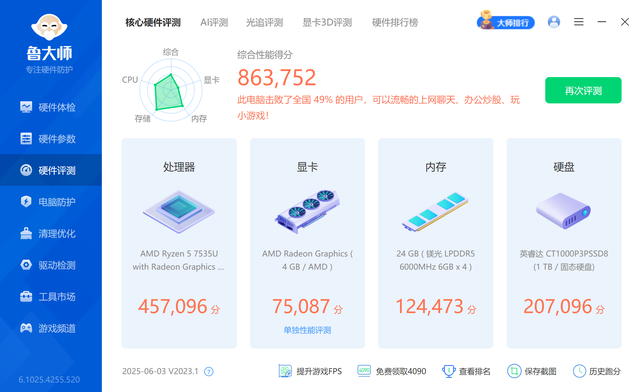Viewport: 640px width, 392px height.
Task: Click 免费领取4090
Action: pos(391,371)
